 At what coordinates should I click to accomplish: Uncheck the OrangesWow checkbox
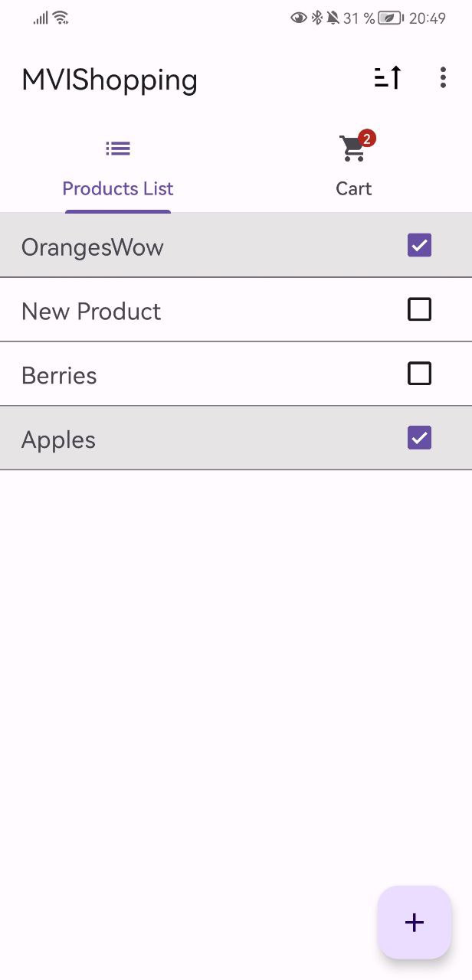[418, 245]
